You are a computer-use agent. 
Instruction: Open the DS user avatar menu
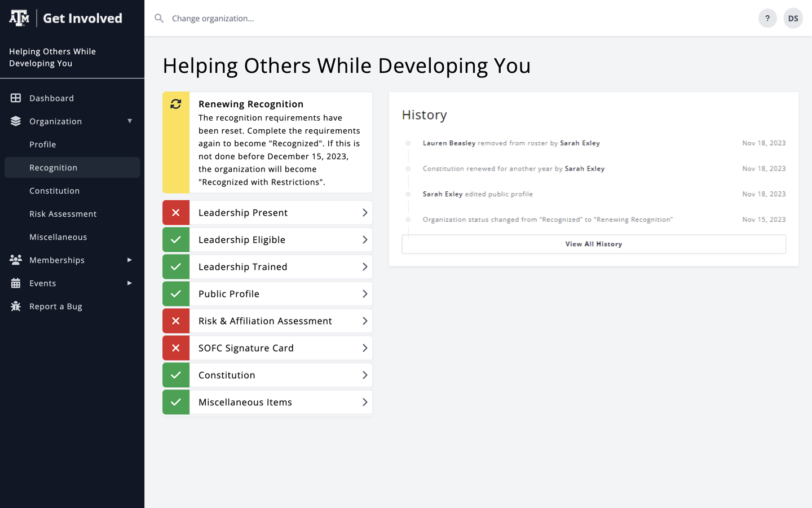[x=792, y=19]
